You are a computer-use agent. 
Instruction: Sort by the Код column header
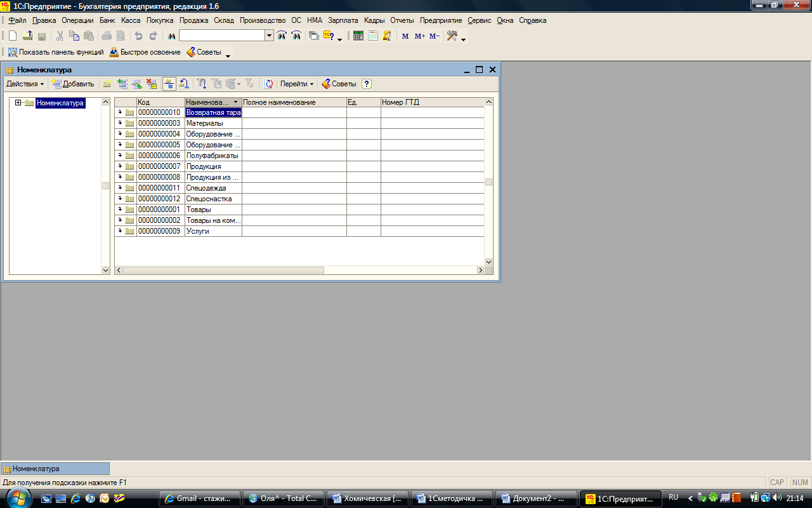tap(160, 102)
